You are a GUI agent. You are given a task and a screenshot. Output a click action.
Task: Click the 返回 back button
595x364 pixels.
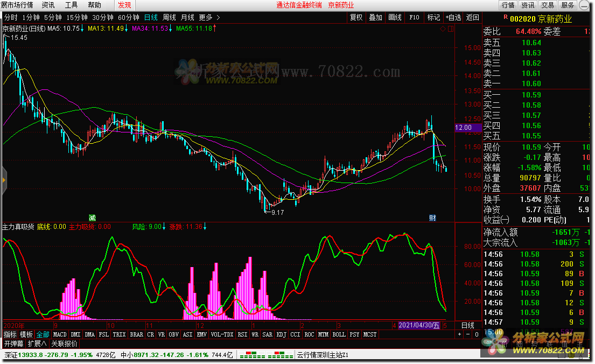[x=472, y=17]
